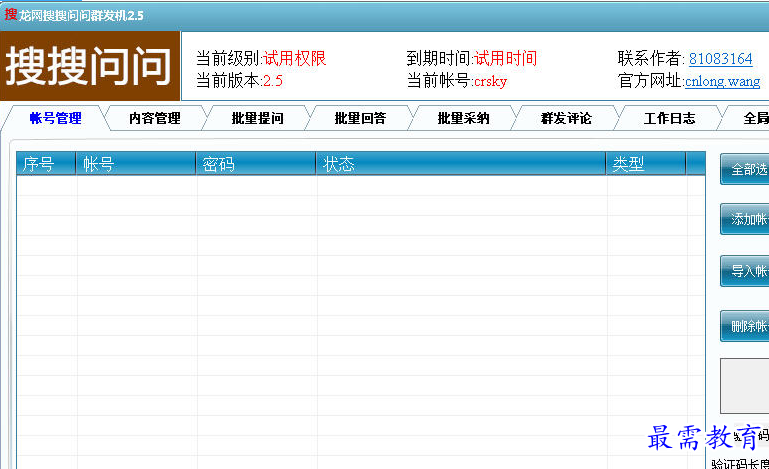Sort by the 序号 column header
769x469 pixels.
click(46, 163)
